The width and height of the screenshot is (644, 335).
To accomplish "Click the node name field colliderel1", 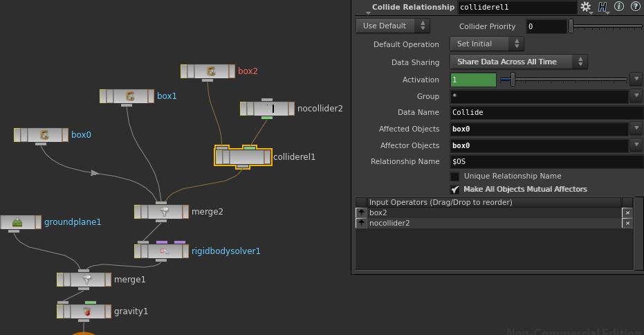I will point(517,7).
